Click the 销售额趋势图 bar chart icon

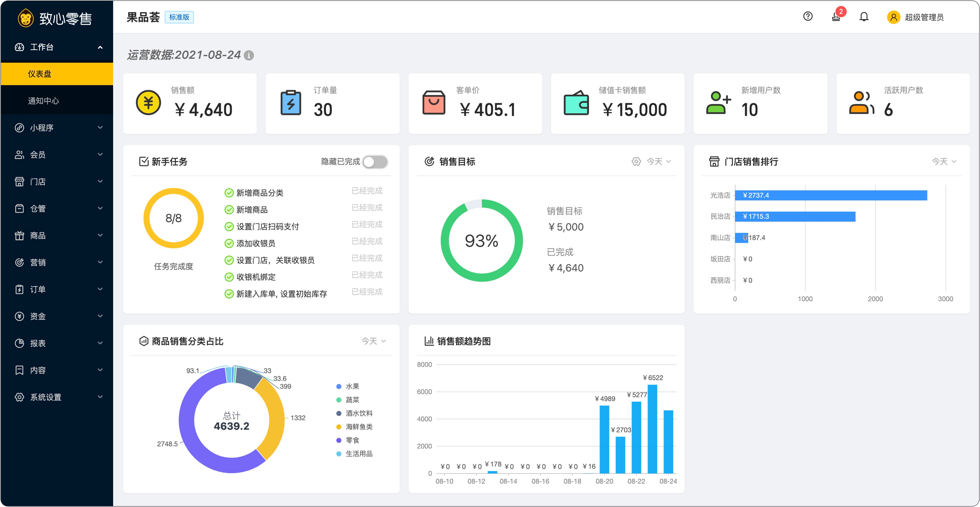click(429, 341)
